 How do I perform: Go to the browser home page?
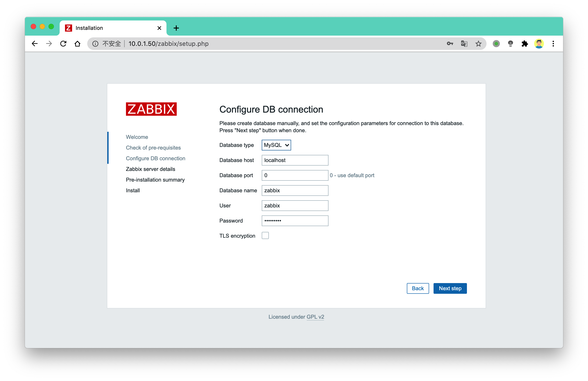pos(78,44)
